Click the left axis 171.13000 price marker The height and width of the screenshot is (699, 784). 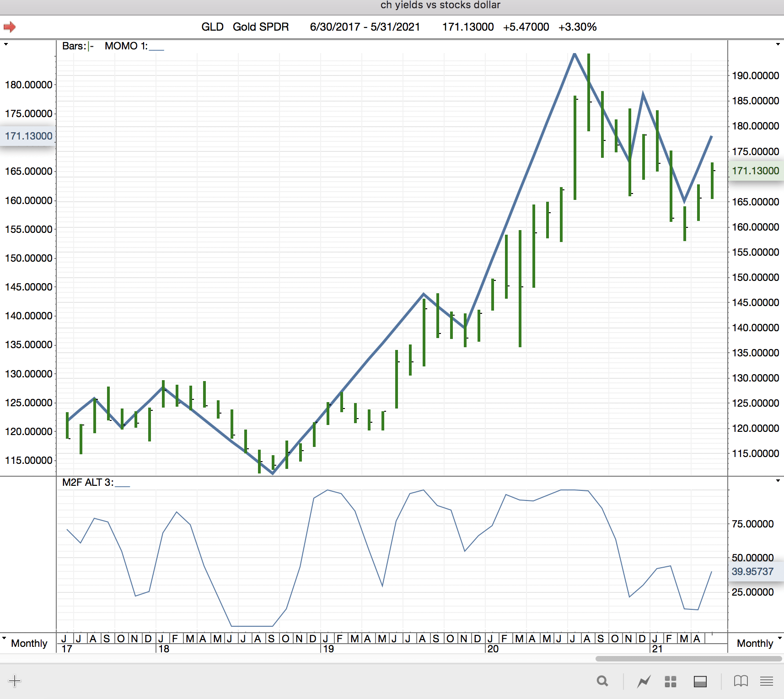[x=28, y=136]
